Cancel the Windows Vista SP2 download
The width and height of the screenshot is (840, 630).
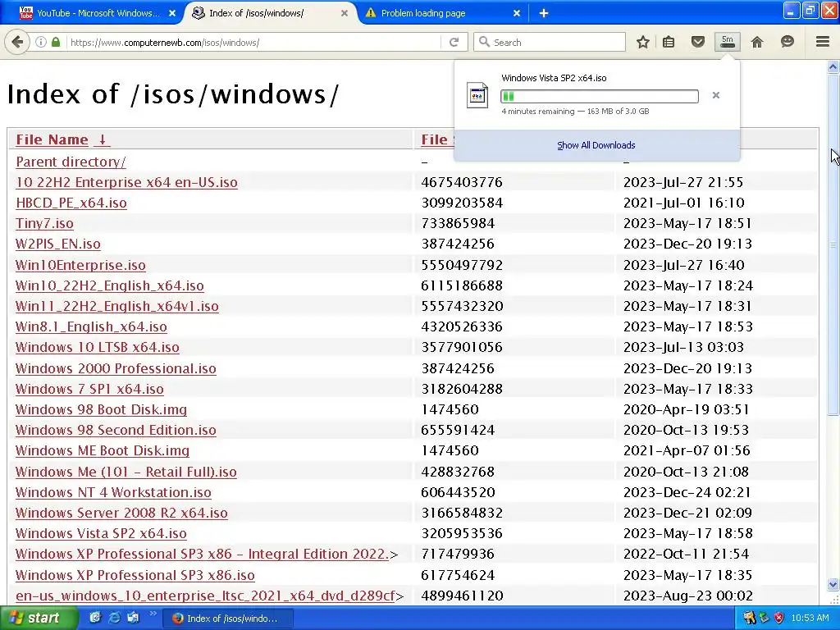pyautogui.click(x=715, y=95)
